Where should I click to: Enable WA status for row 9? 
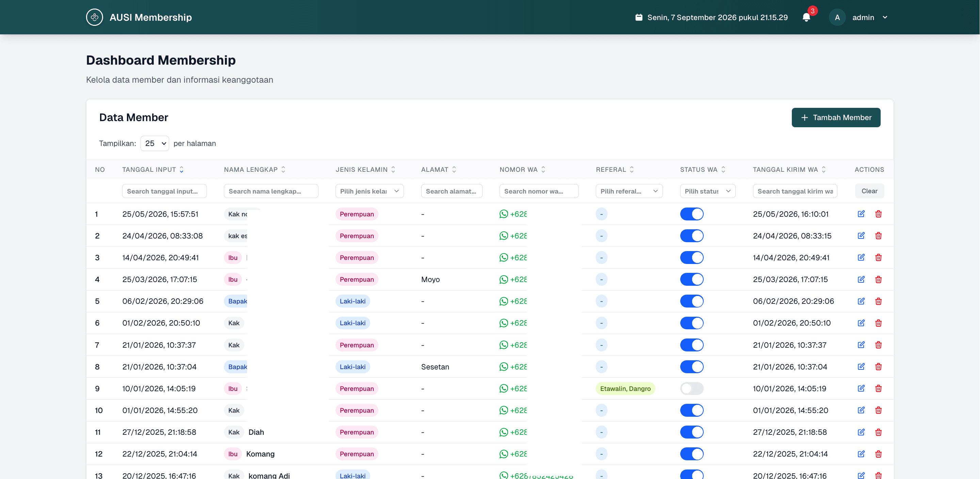[x=692, y=389]
